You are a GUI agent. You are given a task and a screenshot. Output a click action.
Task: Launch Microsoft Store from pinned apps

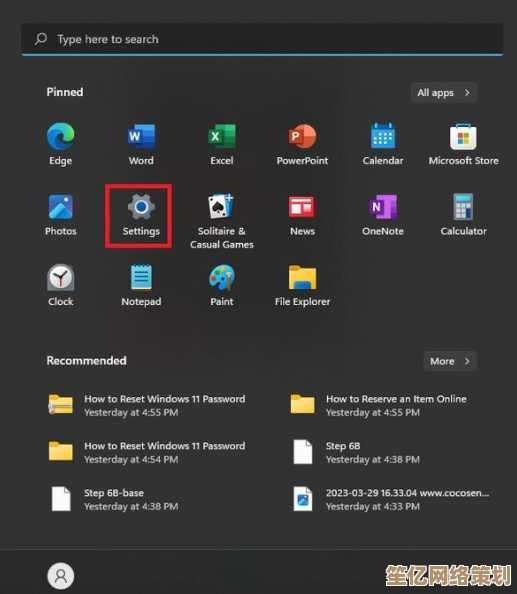(463, 144)
